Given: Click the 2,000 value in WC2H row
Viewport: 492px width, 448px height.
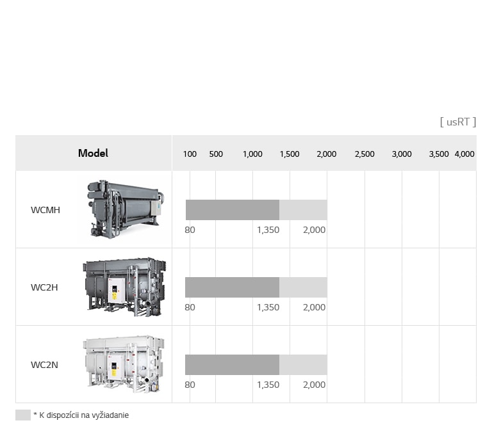Looking at the screenshot, I should click(x=314, y=307).
